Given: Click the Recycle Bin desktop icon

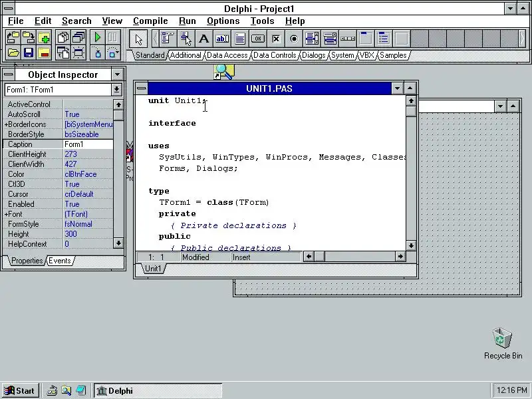Looking at the screenshot, I should [503, 343].
